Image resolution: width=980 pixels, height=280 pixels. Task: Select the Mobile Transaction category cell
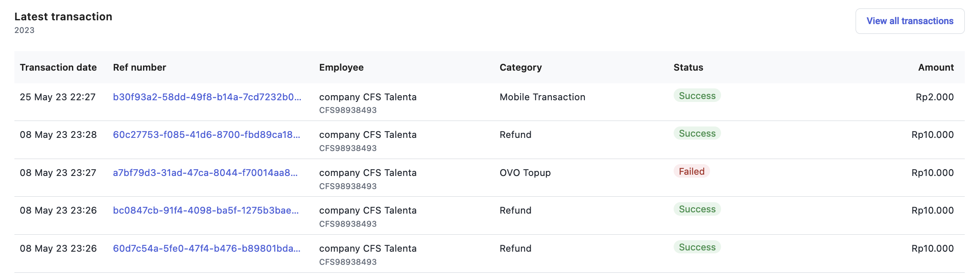click(542, 97)
